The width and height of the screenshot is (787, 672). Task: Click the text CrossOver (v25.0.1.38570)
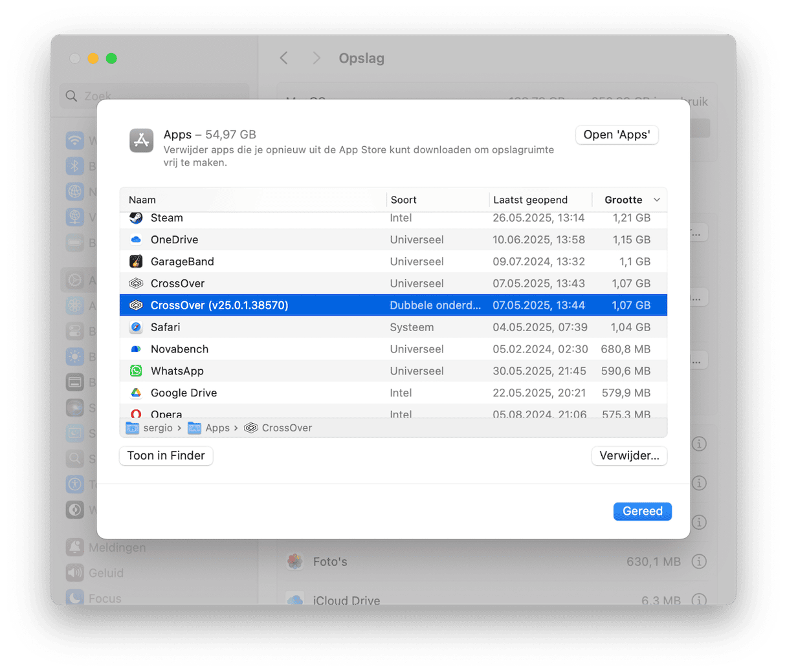219,305
